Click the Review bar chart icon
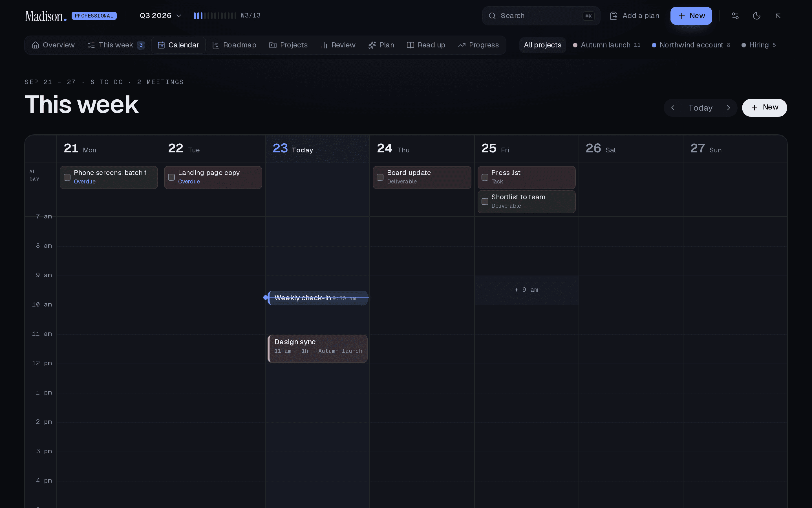Image resolution: width=812 pixels, height=508 pixels. [324, 45]
